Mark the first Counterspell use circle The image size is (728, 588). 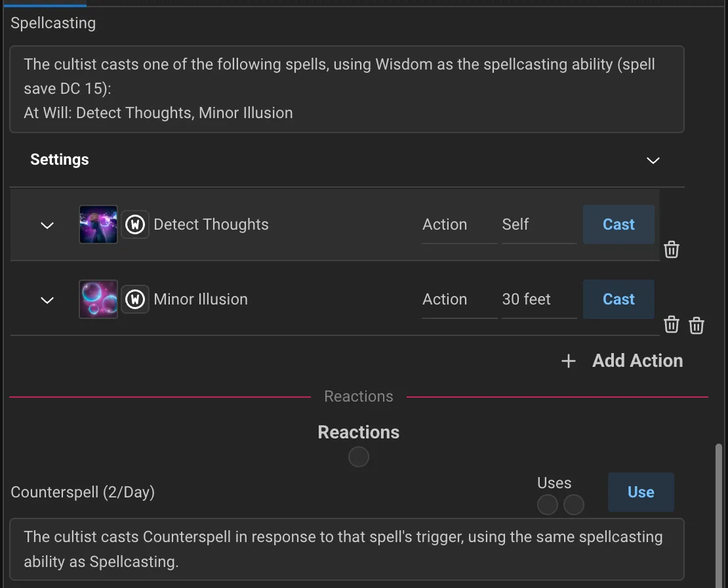[548, 505]
